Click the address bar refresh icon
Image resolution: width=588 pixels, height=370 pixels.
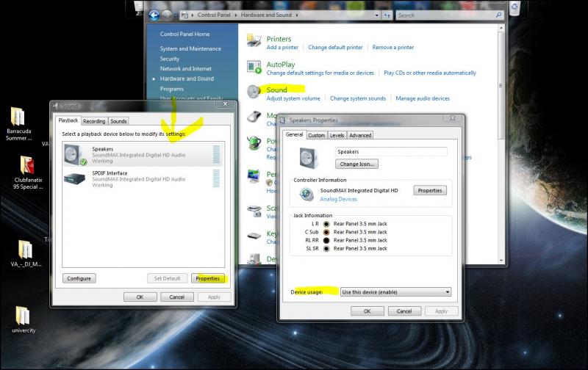(387, 15)
